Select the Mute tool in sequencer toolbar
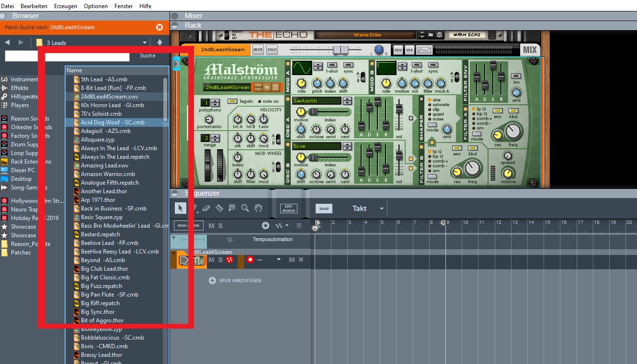Viewport: 637px width, 364px height. pyautogui.click(x=232, y=208)
